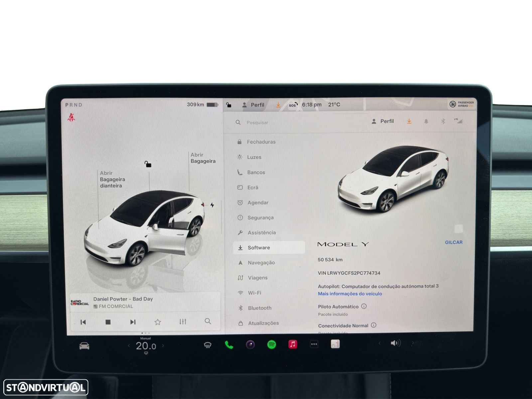Decrease temperature with left arrow
The image size is (532, 399).
129,346
